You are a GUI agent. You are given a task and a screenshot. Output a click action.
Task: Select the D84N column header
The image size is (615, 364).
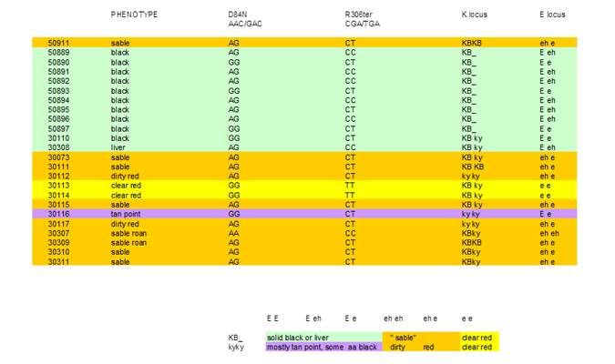tap(237, 15)
